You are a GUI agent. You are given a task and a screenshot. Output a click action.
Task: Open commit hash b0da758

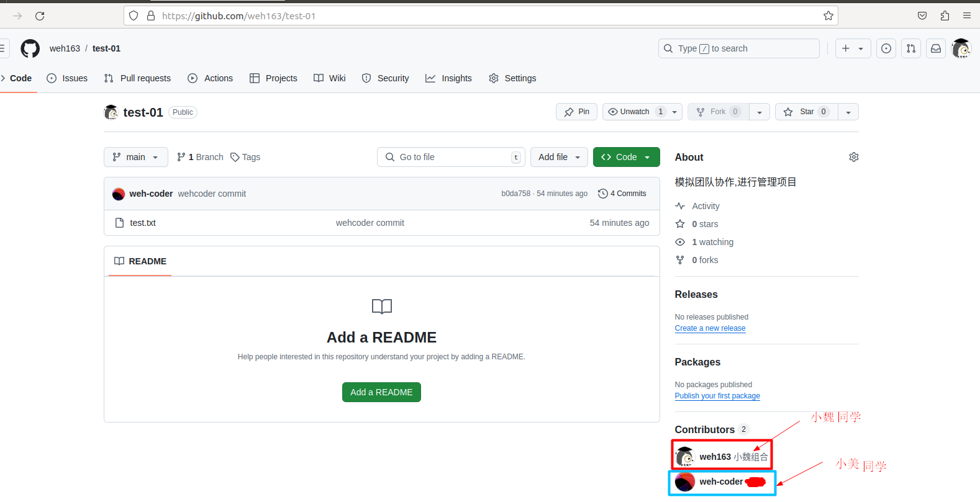(516, 194)
